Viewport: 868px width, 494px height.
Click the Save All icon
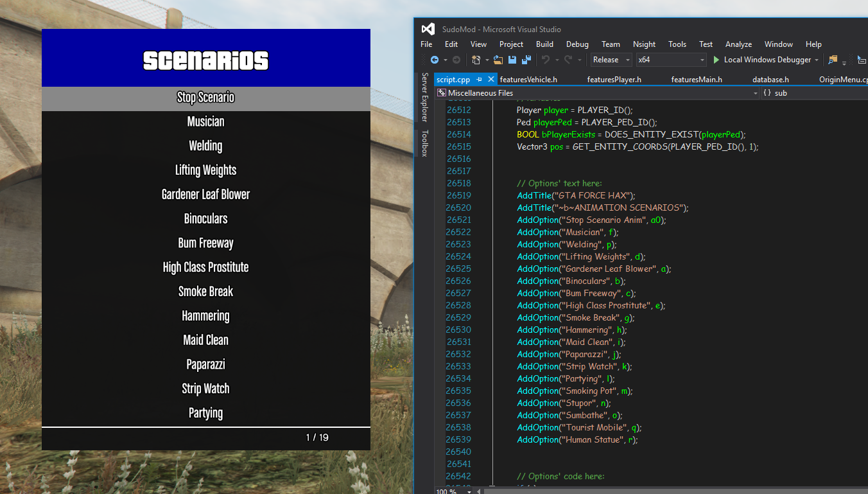(x=526, y=60)
